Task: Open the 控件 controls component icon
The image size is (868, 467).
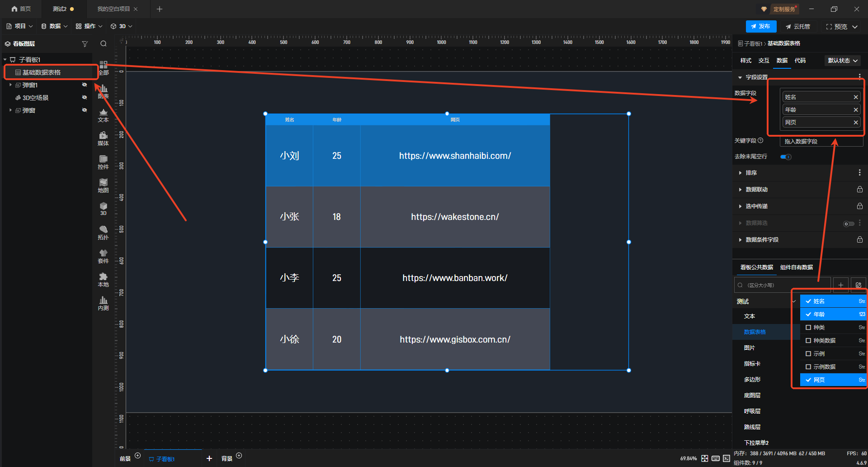Action: coord(103,162)
